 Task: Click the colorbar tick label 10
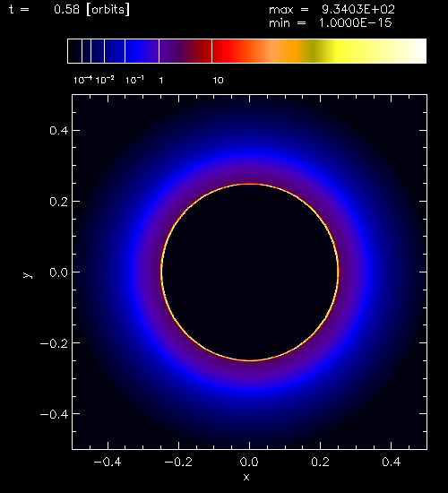coord(219,81)
